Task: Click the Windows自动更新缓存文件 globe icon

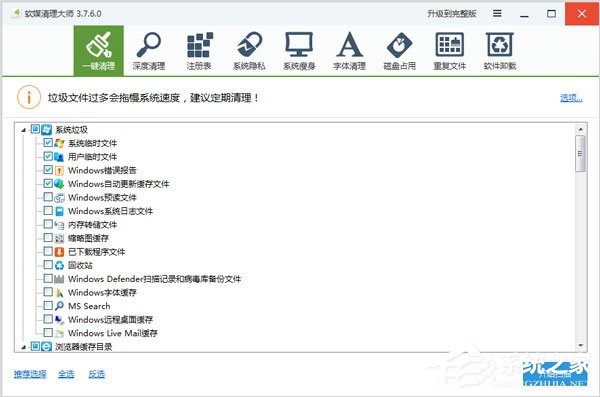Action: pyautogui.click(x=59, y=184)
